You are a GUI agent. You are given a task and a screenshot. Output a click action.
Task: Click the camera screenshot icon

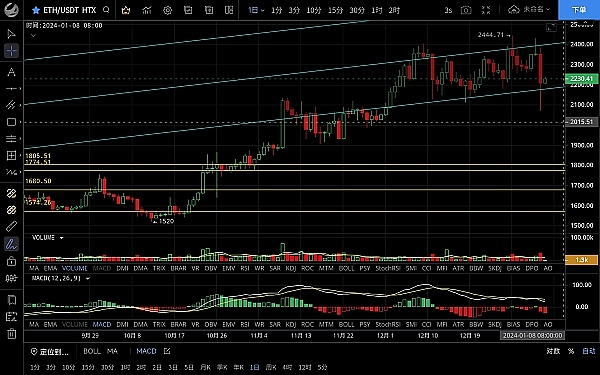coord(466,10)
